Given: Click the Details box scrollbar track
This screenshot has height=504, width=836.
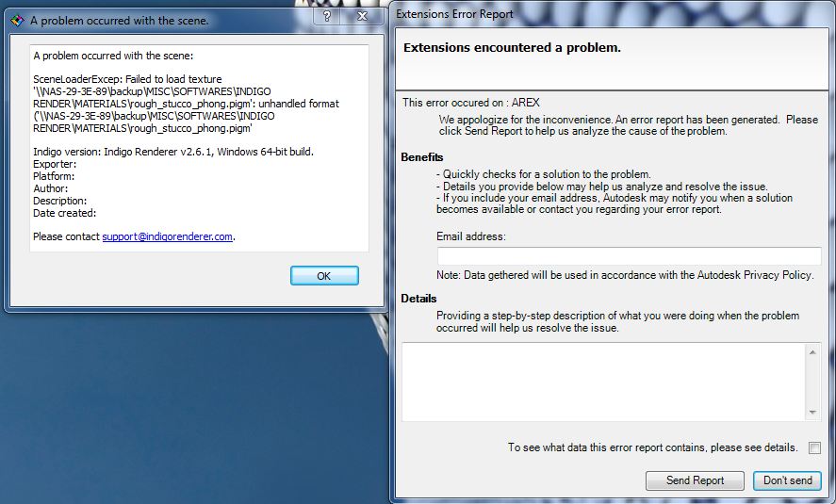Looking at the screenshot, I should tap(812, 382).
